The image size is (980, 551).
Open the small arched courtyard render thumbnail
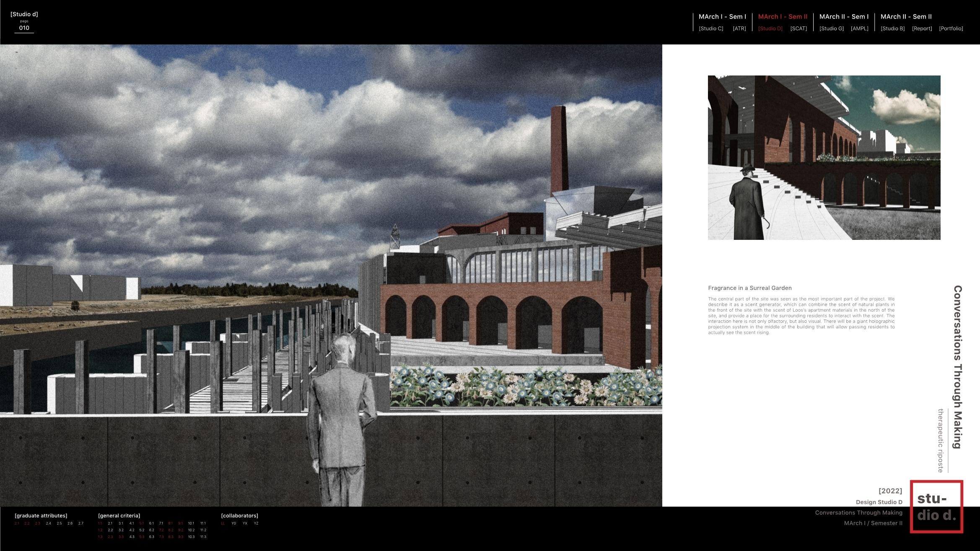(x=824, y=157)
